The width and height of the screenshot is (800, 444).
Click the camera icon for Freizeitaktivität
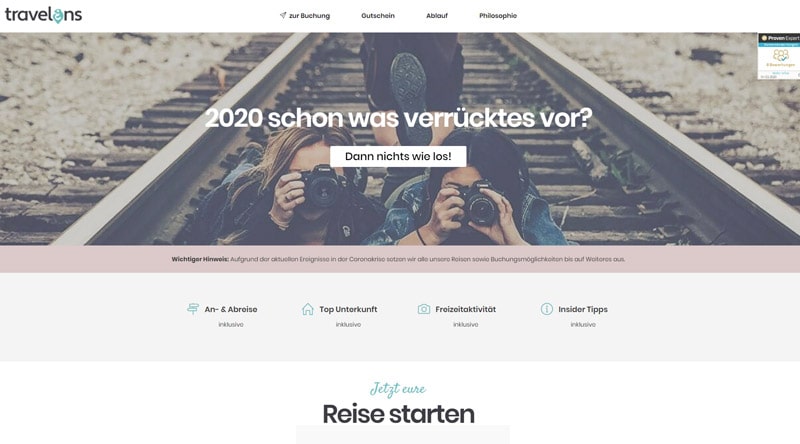[423, 309]
